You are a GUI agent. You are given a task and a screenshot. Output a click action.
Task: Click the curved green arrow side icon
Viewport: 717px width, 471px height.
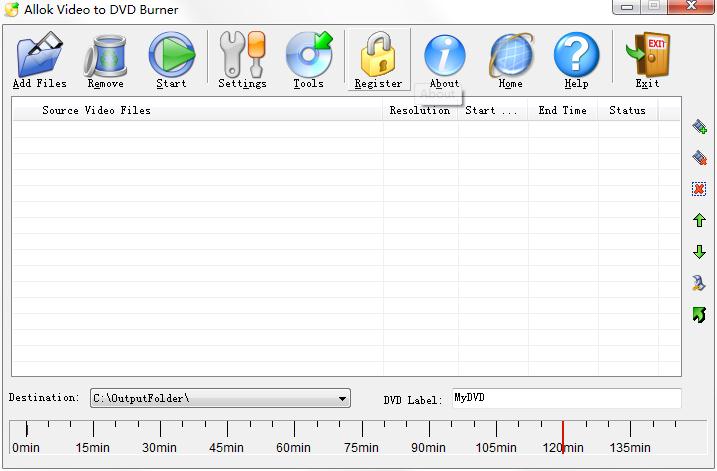tap(699, 315)
